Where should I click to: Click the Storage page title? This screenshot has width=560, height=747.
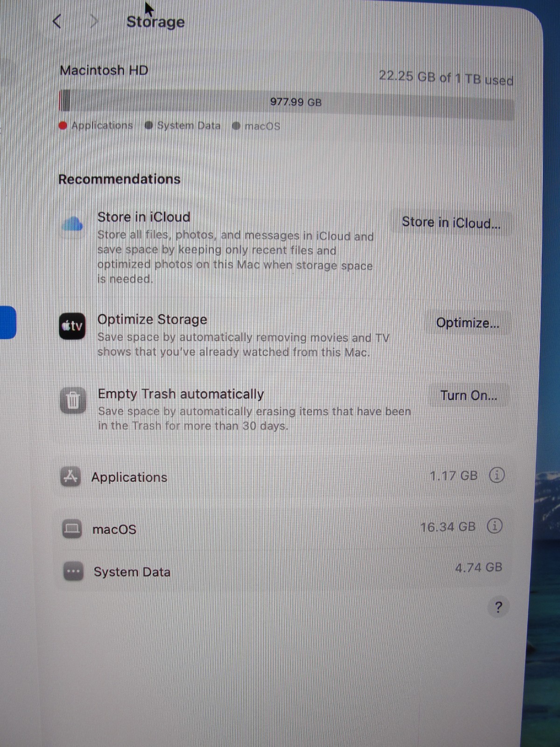click(155, 22)
